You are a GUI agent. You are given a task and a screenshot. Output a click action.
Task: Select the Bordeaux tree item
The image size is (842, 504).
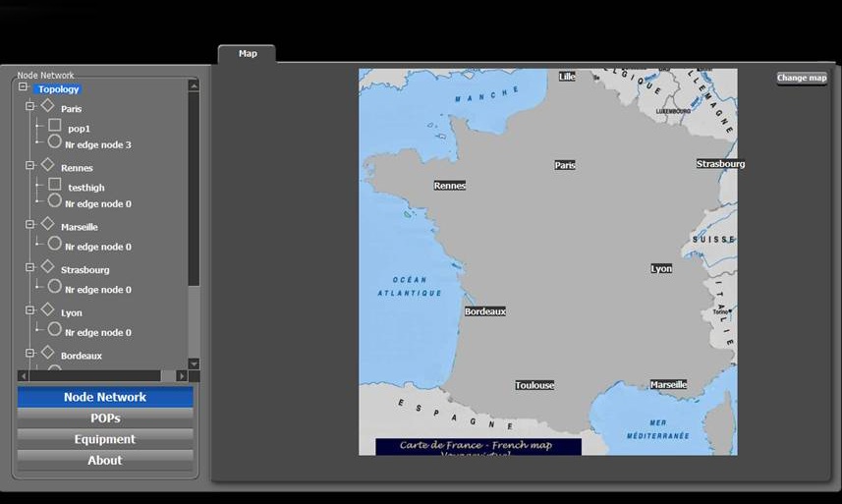pos(82,356)
